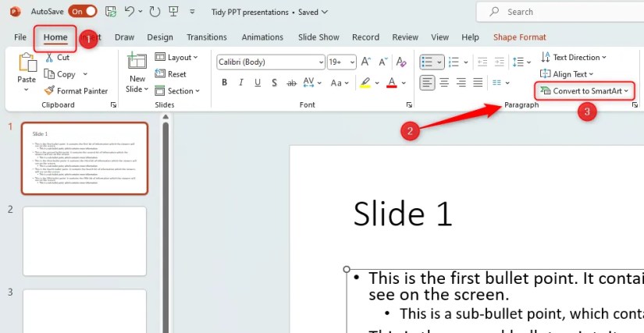Open Font dialog launcher
The height and width of the screenshot is (333, 644).
tap(409, 105)
